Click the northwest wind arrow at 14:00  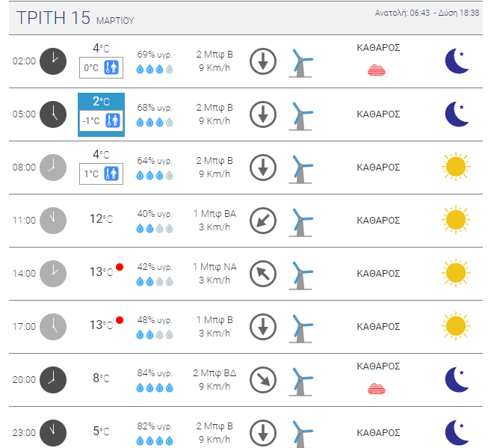pos(262,273)
